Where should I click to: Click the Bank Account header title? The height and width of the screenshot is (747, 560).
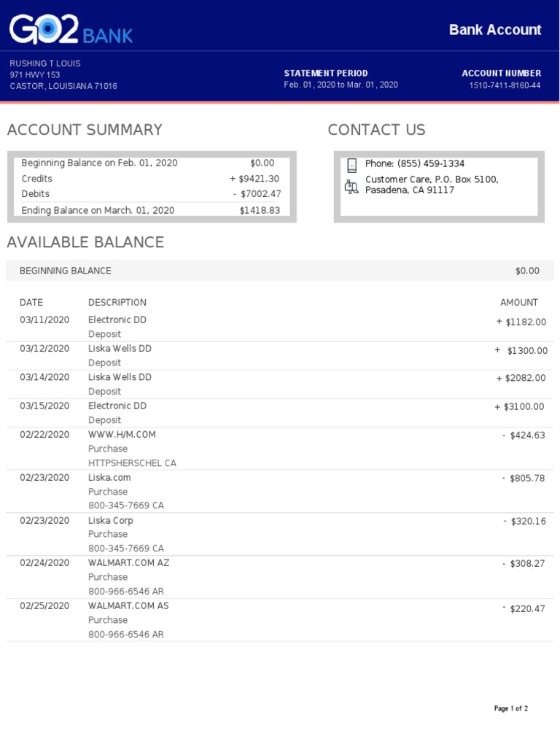(495, 30)
